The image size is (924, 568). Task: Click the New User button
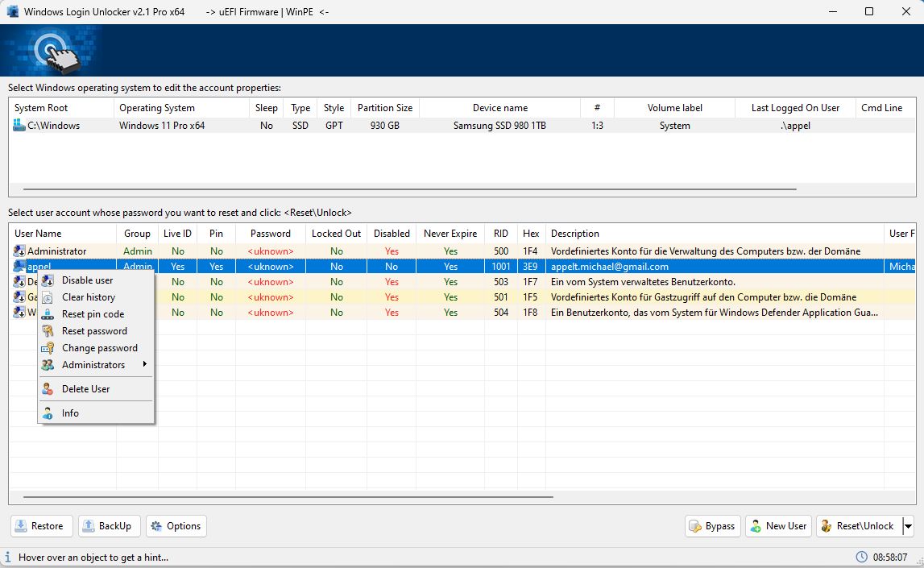[777, 526]
